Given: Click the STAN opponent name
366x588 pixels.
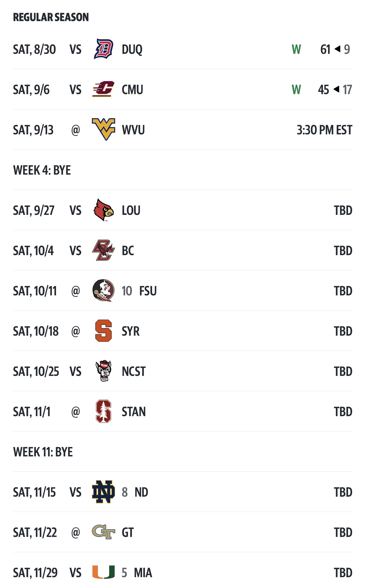Looking at the screenshot, I should pyautogui.click(x=133, y=412).
